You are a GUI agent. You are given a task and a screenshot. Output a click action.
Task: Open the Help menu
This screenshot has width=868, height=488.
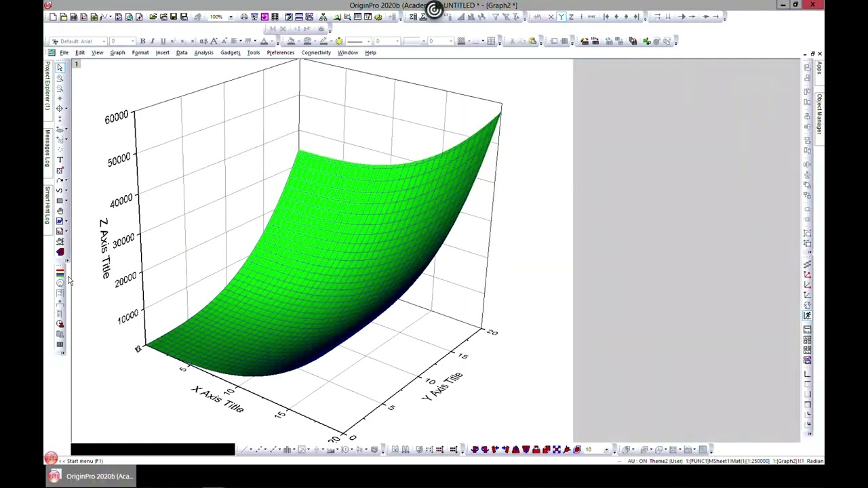[x=370, y=53]
